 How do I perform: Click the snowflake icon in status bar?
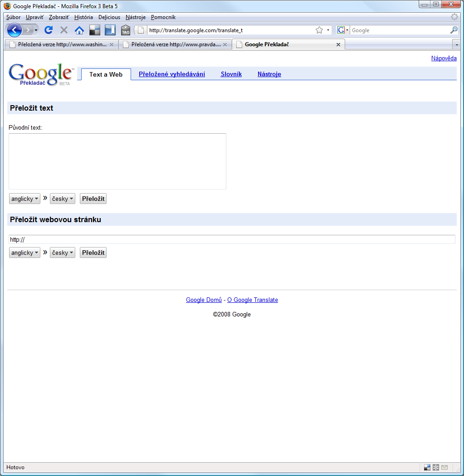click(436, 467)
